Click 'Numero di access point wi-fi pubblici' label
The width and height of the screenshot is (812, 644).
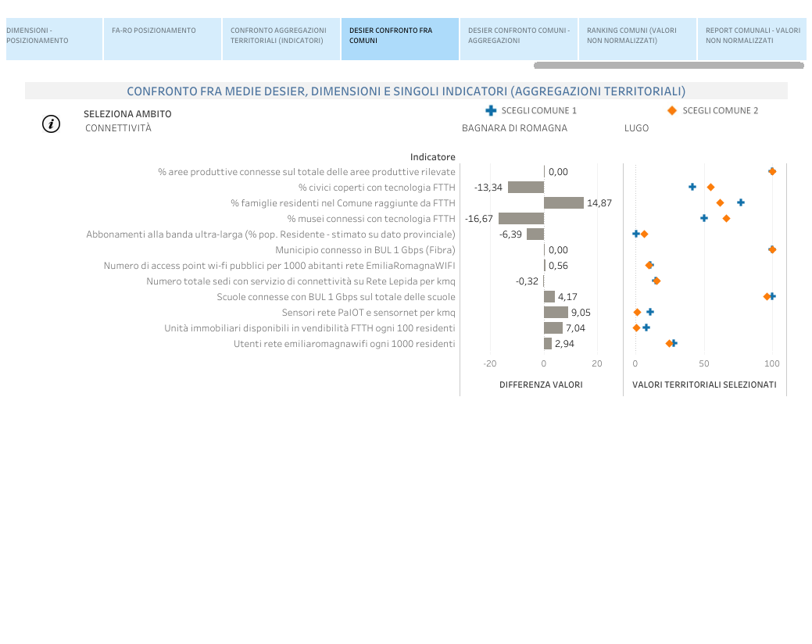[279, 266]
